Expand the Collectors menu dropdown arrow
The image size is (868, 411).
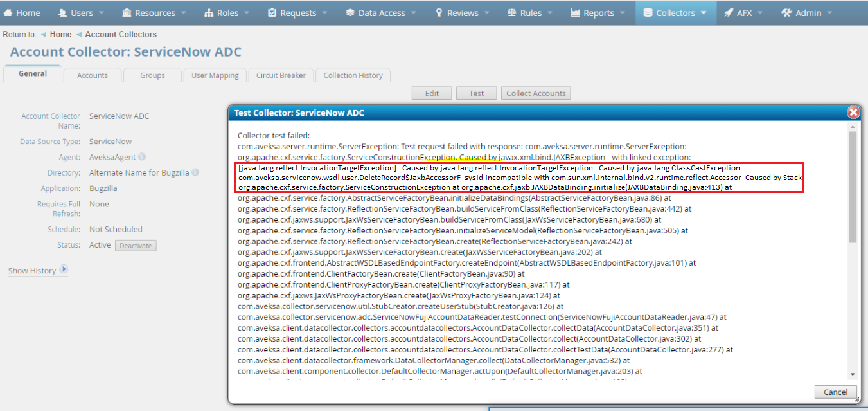pos(705,13)
